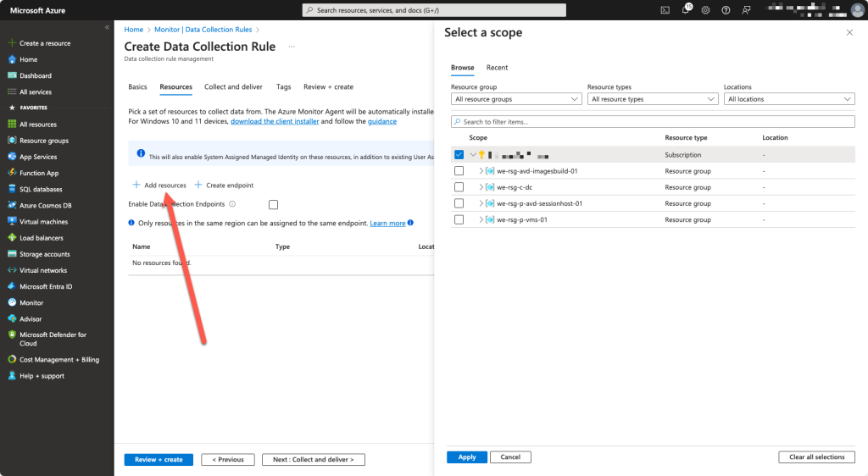Open the Resource group dropdown
This screenshot has height=476, width=868.
516,99
